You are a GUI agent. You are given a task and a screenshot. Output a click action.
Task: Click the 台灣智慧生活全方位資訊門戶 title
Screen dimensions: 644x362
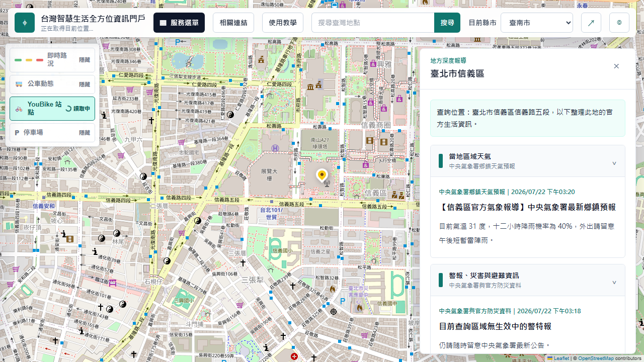pos(93,19)
